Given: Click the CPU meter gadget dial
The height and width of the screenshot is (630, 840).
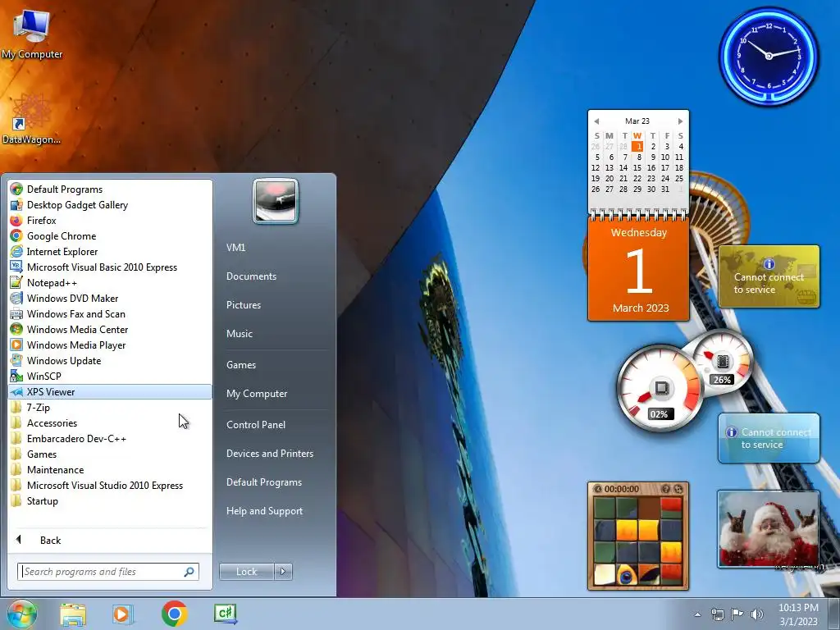Looking at the screenshot, I should (660, 388).
